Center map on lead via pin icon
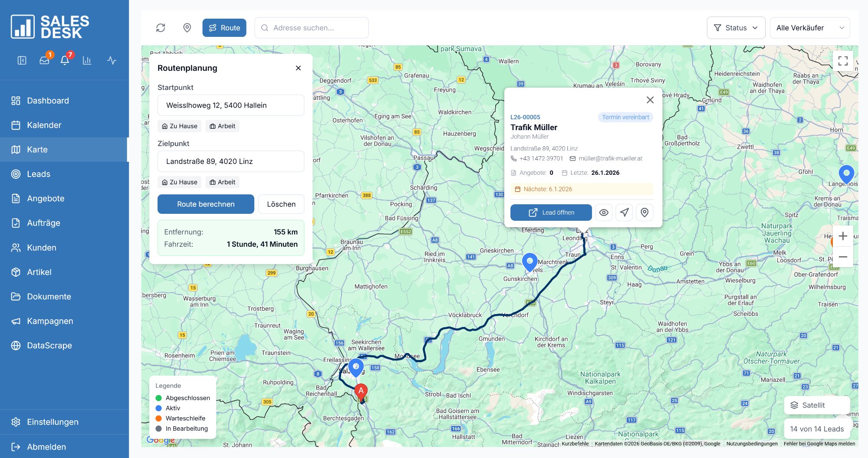This screenshot has width=868, height=458. pyautogui.click(x=644, y=213)
